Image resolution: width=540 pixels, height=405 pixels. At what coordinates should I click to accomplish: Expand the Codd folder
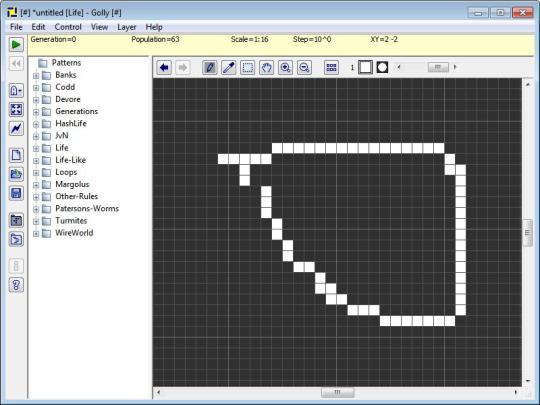tap(36, 88)
